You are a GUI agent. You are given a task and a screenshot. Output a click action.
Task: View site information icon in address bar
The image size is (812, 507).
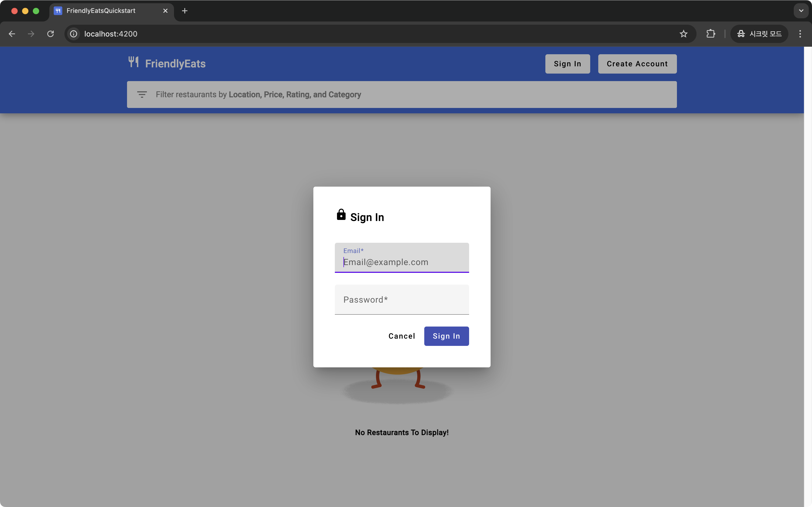point(73,34)
